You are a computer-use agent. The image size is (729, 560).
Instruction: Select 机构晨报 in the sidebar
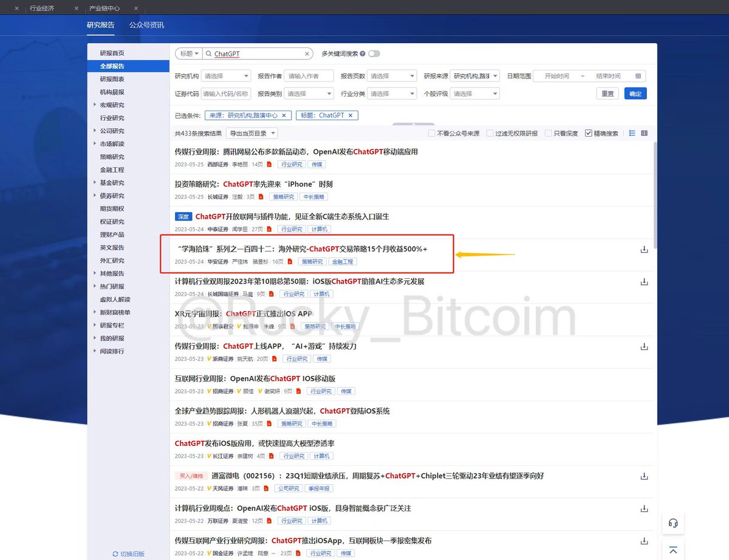[112, 92]
